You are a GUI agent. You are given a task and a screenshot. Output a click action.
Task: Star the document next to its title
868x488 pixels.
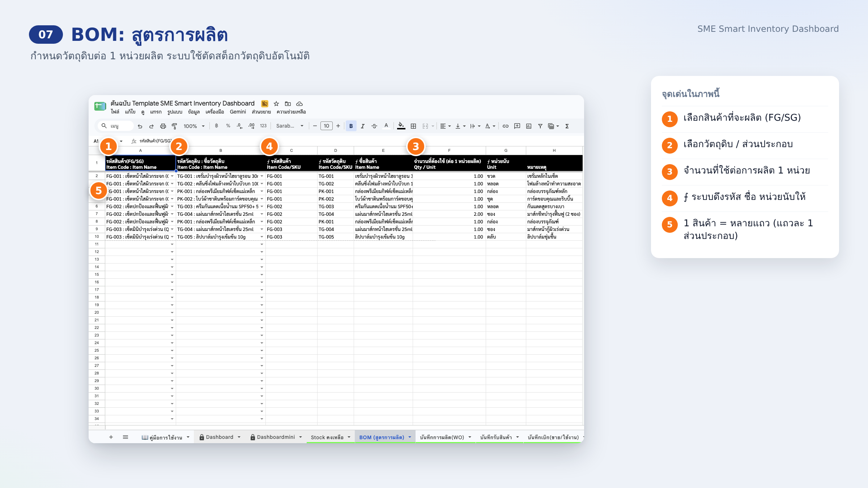click(276, 104)
